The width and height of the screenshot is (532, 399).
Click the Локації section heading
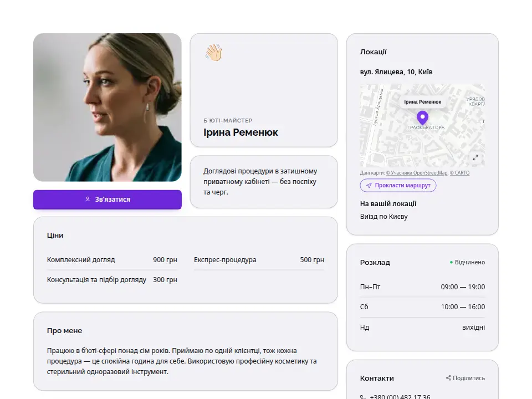[x=373, y=52]
